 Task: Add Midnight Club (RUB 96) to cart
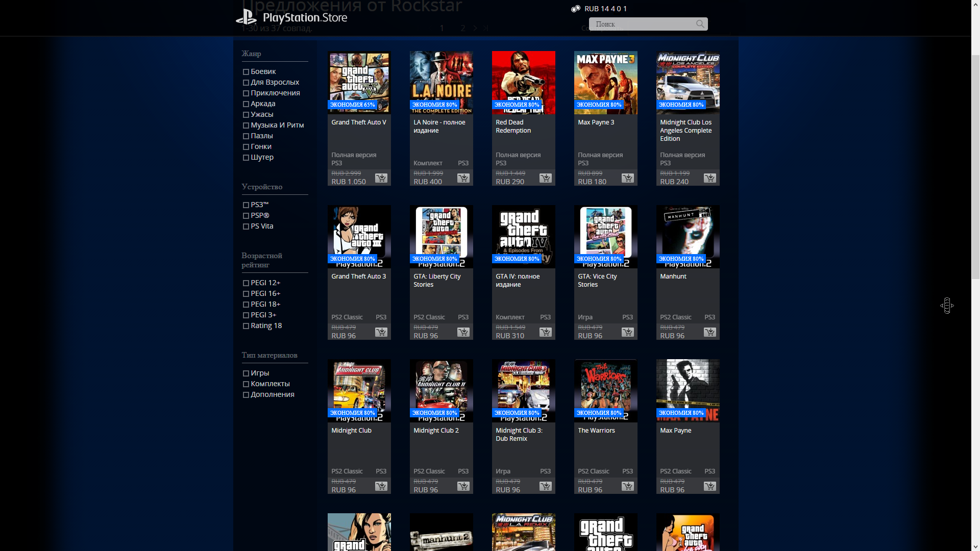381,486
